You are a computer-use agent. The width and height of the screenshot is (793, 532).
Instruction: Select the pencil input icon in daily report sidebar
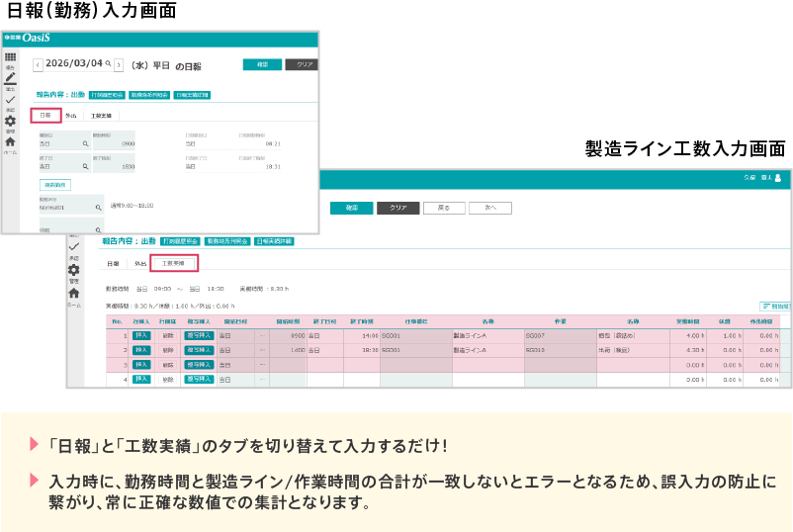[10, 78]
